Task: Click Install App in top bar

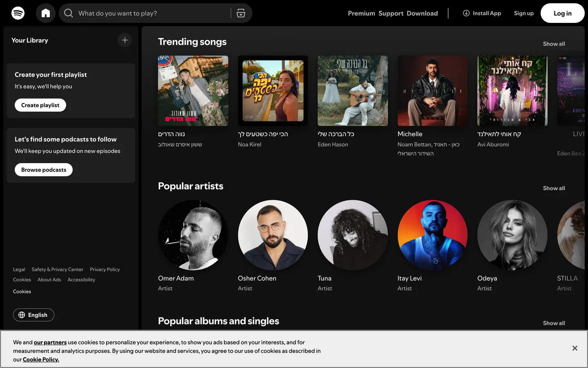Action: click(x=482, y=13)
